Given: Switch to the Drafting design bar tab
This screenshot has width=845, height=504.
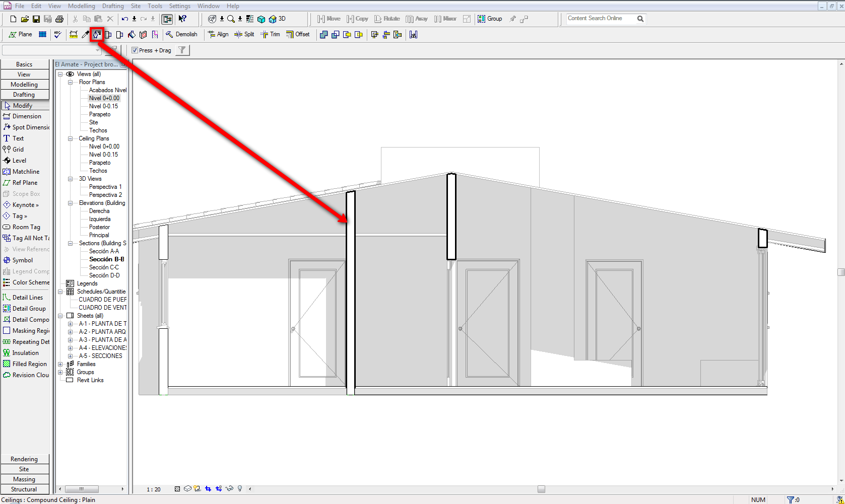Looking at the screenshot, I should (24, 94).
